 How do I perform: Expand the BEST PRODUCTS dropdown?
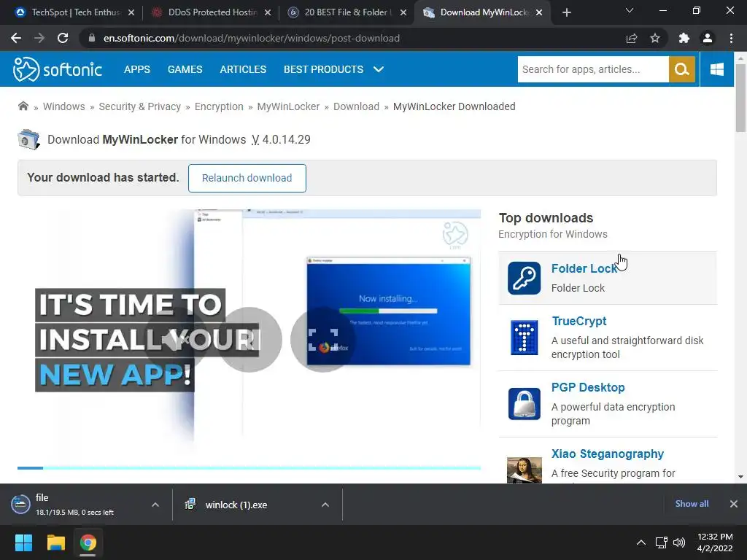[333, 69]
